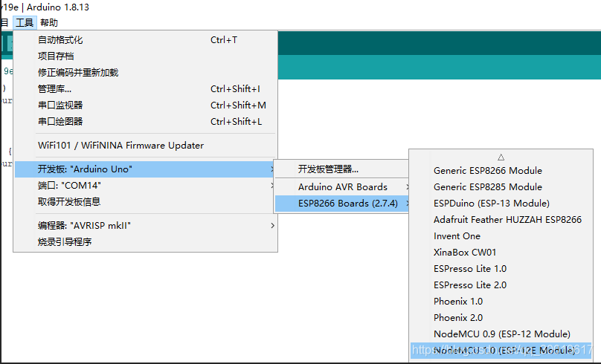Screen dimensions: 601x364
Task: Select ESPresso Lite 2.0 board
Action: coord(501,285)
